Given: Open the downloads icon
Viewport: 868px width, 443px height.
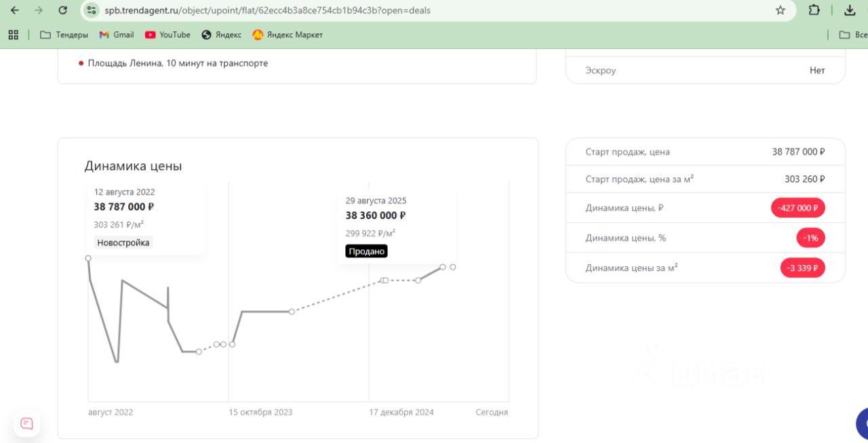Looking at the screenshot, I should coord(850,10).
